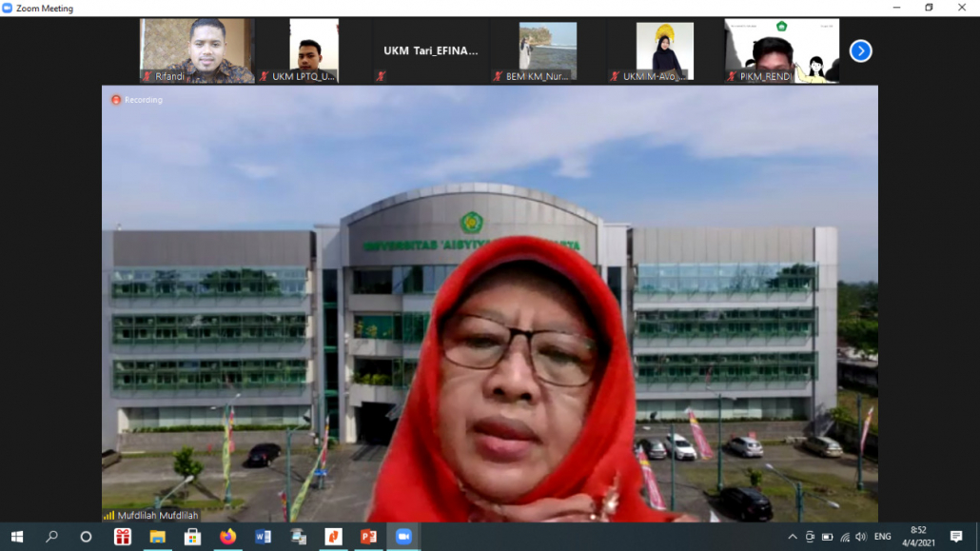Click the ENG language indicator
Viewport: 980px width, 551px height.
tap(882, 537)
